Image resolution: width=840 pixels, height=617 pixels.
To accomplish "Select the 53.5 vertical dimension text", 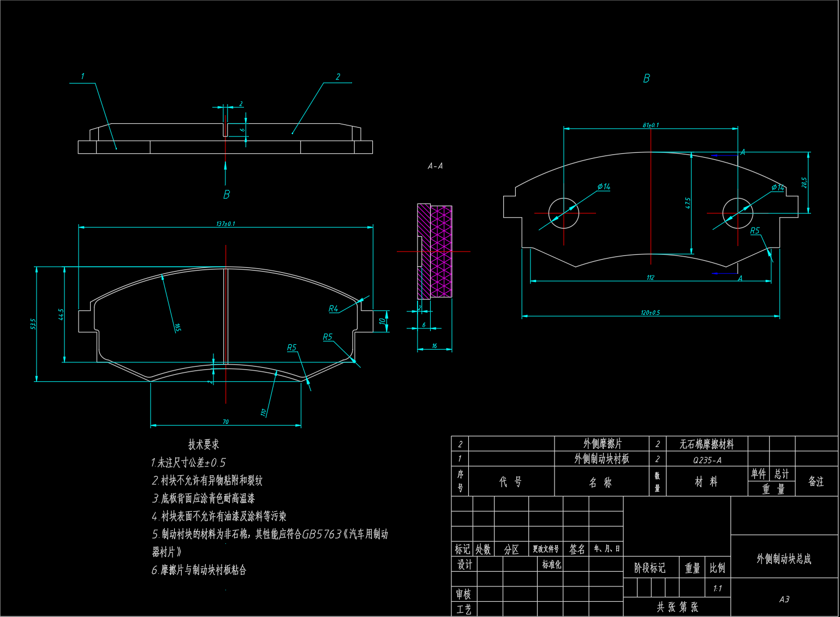I will pos(34,324).
